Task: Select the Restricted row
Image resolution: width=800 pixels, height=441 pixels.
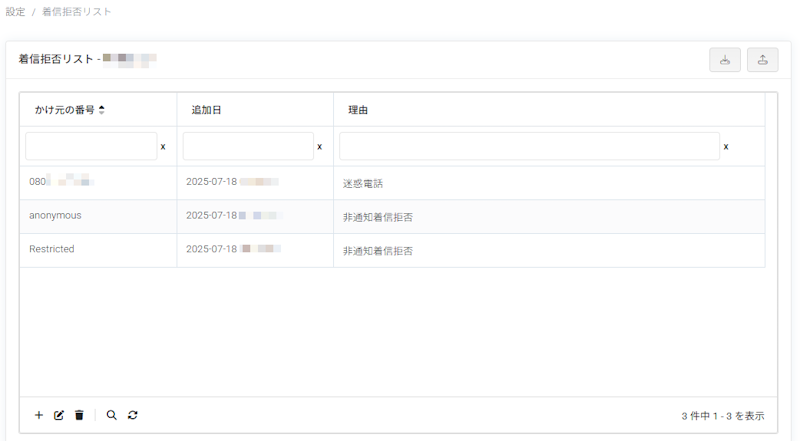Action: point(52,249)
